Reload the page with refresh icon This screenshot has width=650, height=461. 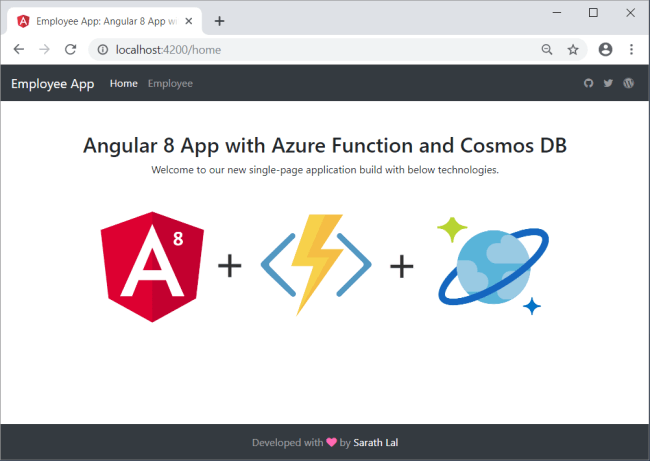point(70,50)
